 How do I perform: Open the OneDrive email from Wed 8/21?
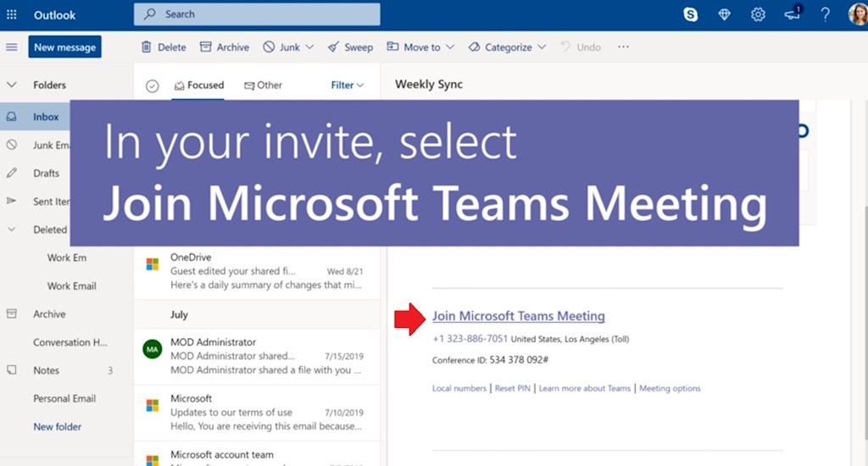pos(257,271)
